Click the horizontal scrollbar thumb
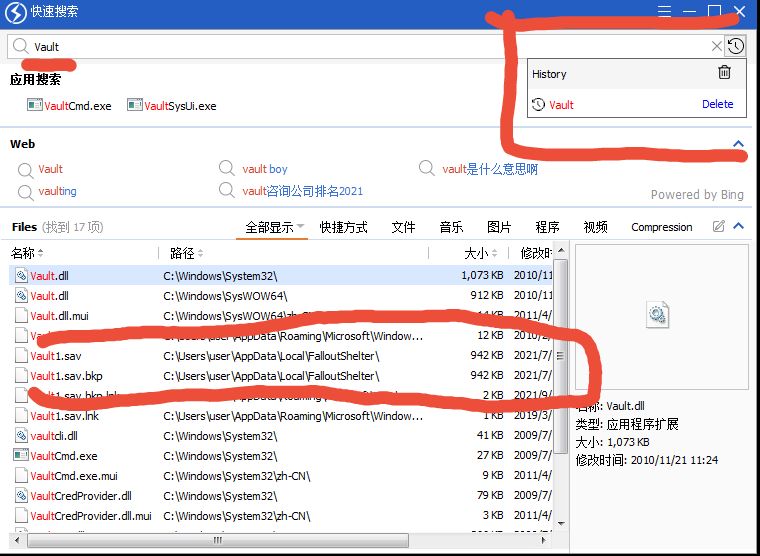Viewport: 760px width, 556px height. coord(218,540)
